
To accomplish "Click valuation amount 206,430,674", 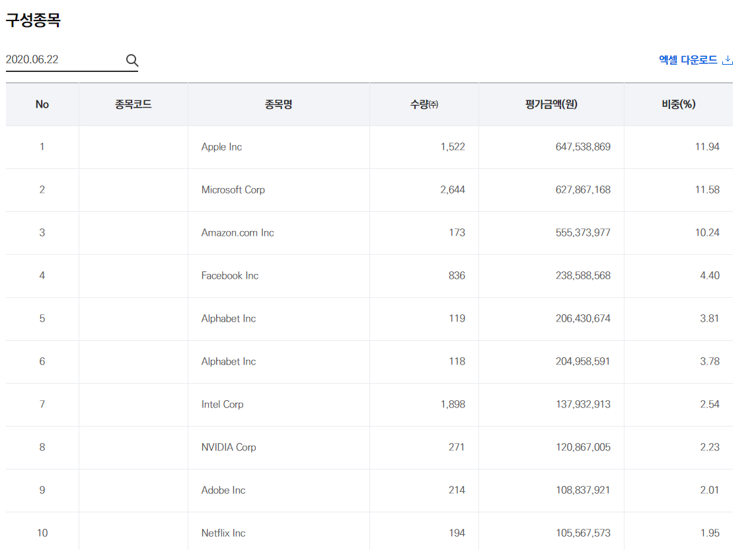I will coord(583,318).
